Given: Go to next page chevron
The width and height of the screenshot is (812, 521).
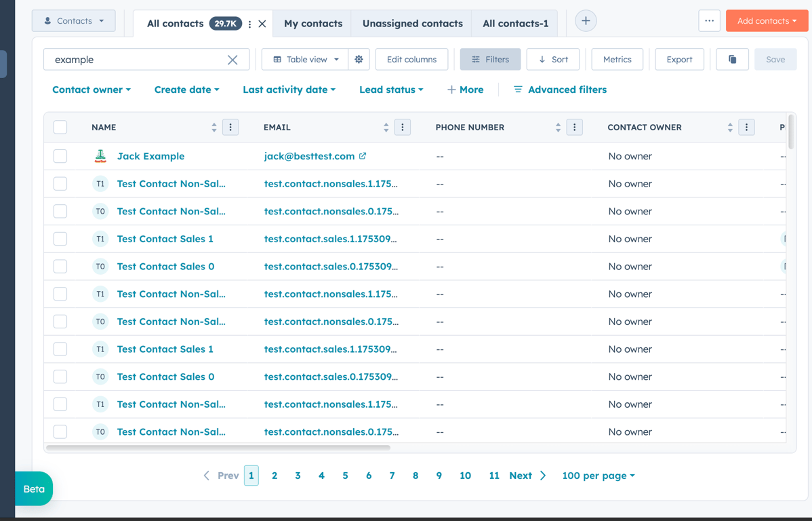Looking at the screenshot, I should (543, 476).
